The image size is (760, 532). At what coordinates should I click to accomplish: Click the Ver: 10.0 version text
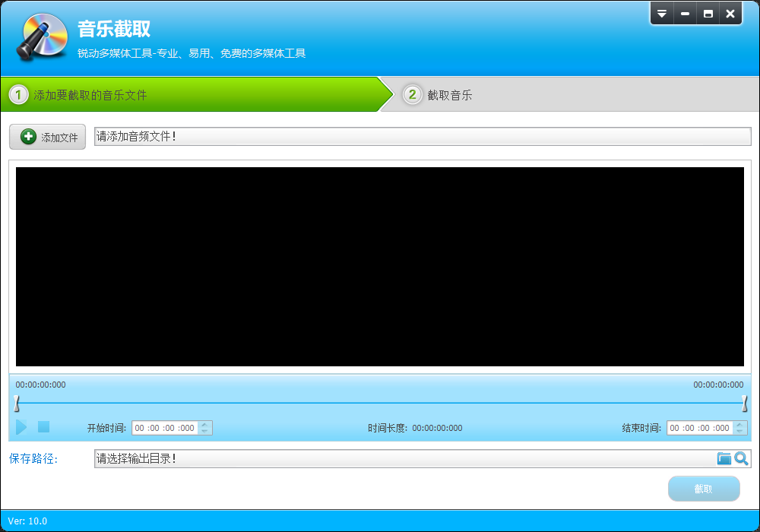(27, 521)
